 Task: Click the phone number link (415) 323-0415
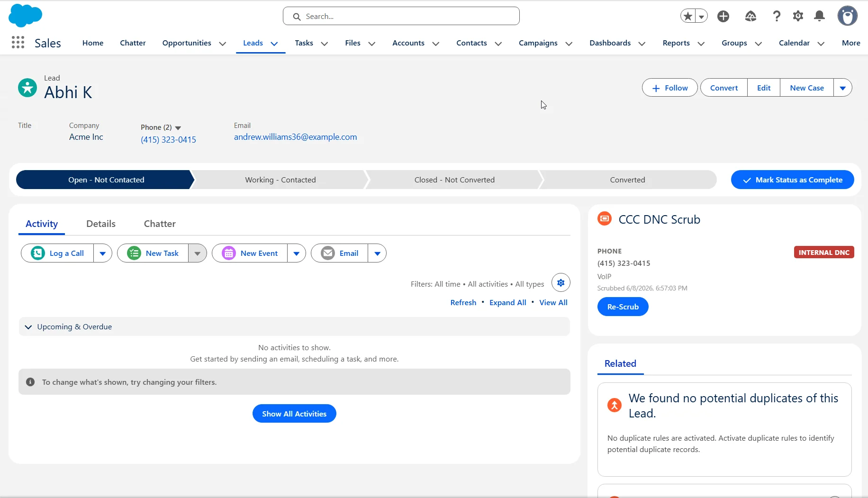point(168,140)
